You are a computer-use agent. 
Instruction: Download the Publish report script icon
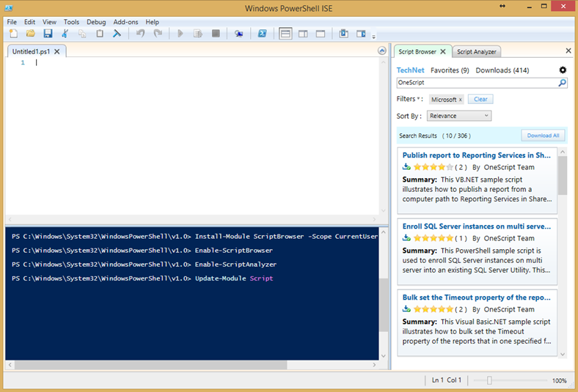(x=406, y=167)
